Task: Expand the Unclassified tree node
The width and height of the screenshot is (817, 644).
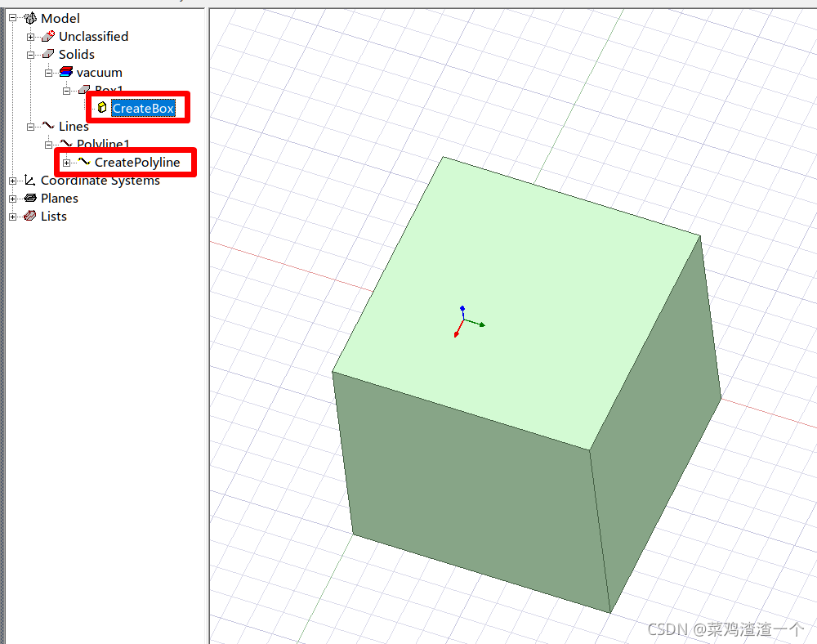Action: tap(31, 37)
